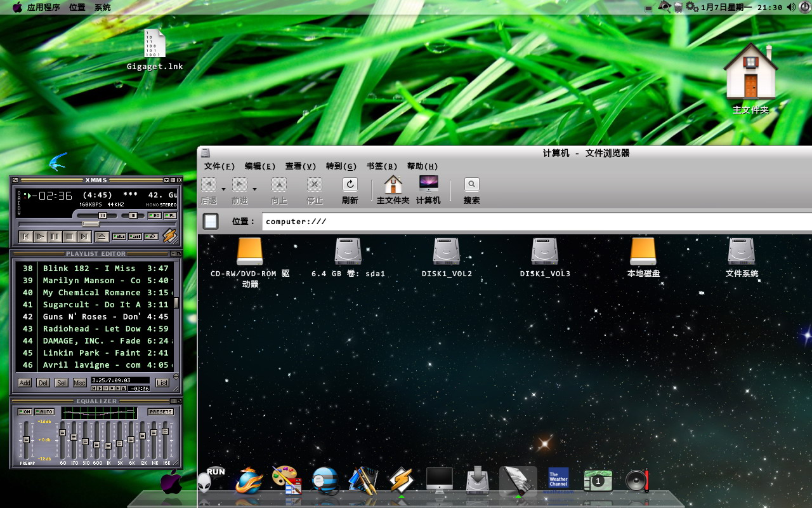Viewport: 812px width, 508px height.
Task: Open playlist Misc menu button
Action: (80, 383)
